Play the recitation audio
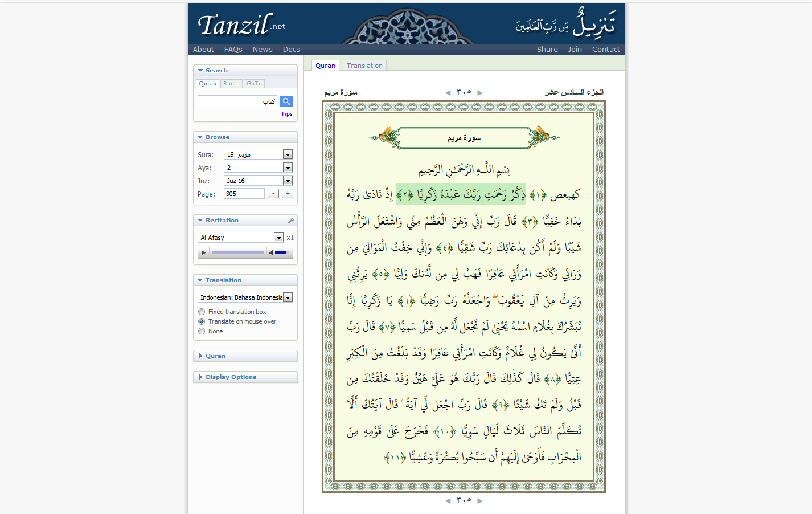The height and width of the screenshot is (514, 812). pos(204,252)
